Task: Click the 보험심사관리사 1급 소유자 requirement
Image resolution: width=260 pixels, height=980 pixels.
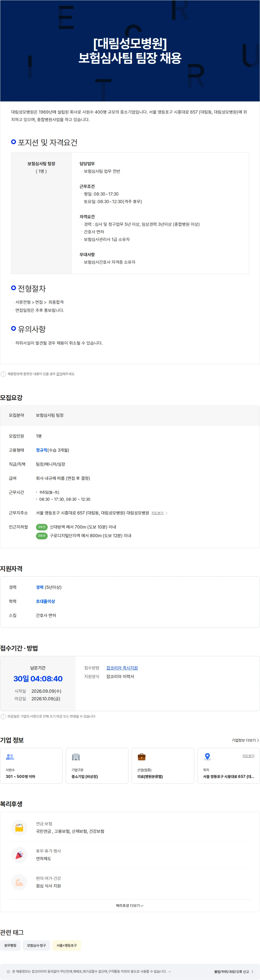Action: point(107,239)
